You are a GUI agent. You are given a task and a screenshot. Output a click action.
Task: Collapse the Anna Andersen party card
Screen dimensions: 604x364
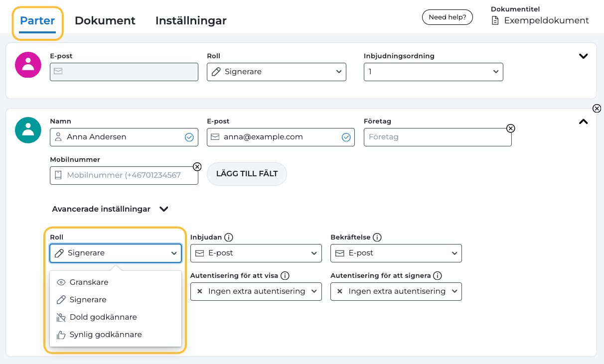pyautogui.click(x=583, y=121)
